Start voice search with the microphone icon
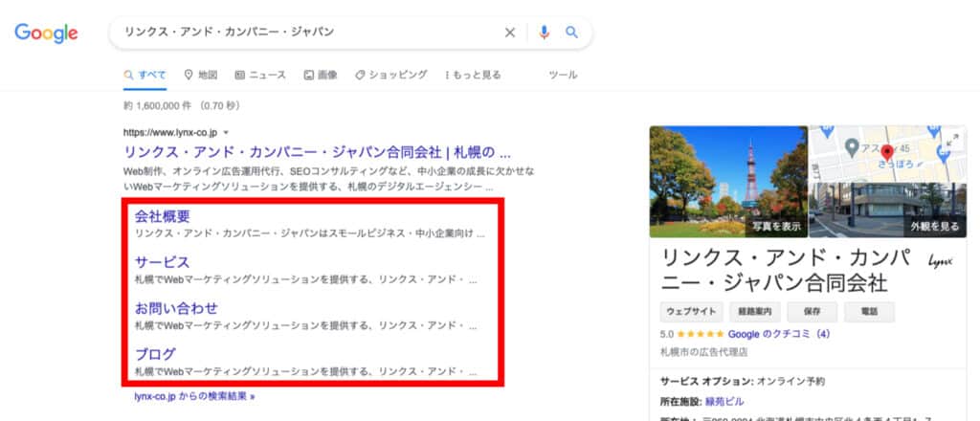 click(x=545, y=33)
